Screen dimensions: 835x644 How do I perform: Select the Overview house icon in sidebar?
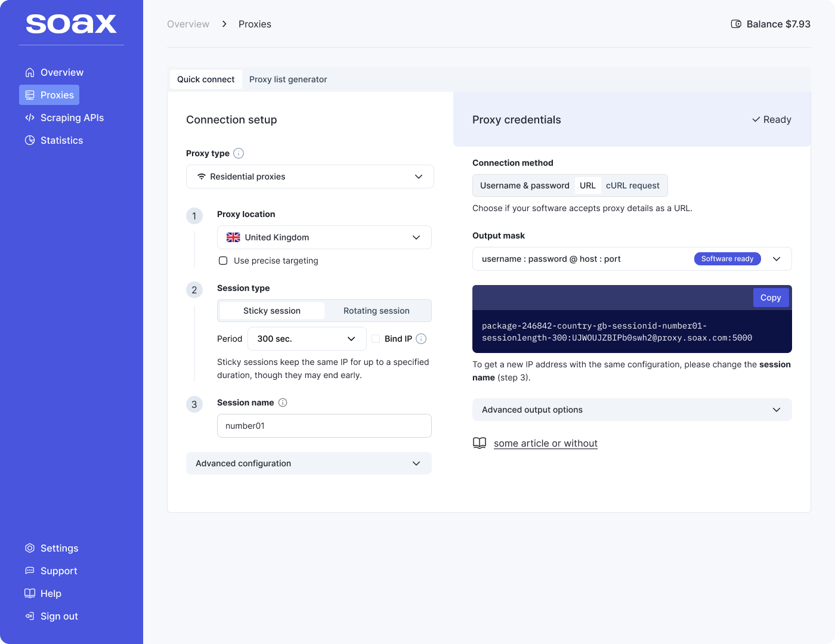click(x=30, y=72)
